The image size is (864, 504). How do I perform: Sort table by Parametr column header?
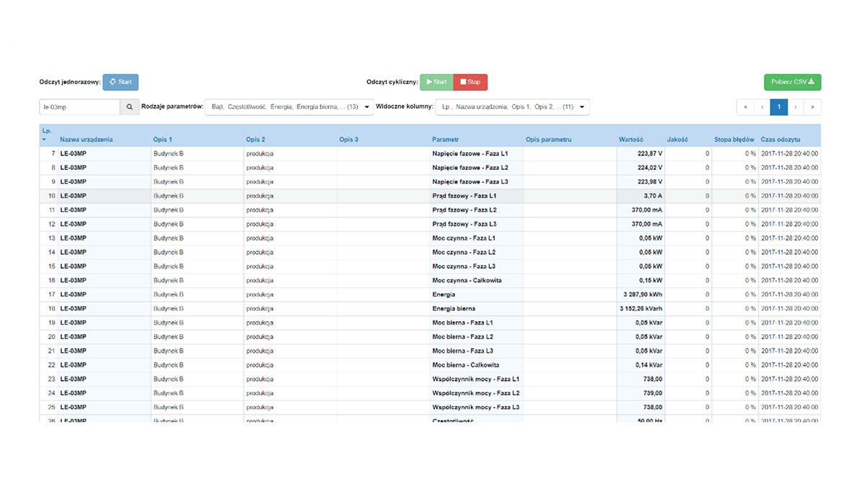(446, 140)
